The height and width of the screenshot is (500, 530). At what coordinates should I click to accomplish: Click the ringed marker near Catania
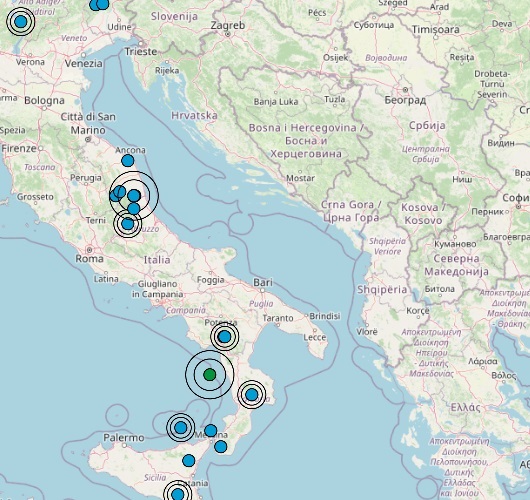click(x=177, y=495)
